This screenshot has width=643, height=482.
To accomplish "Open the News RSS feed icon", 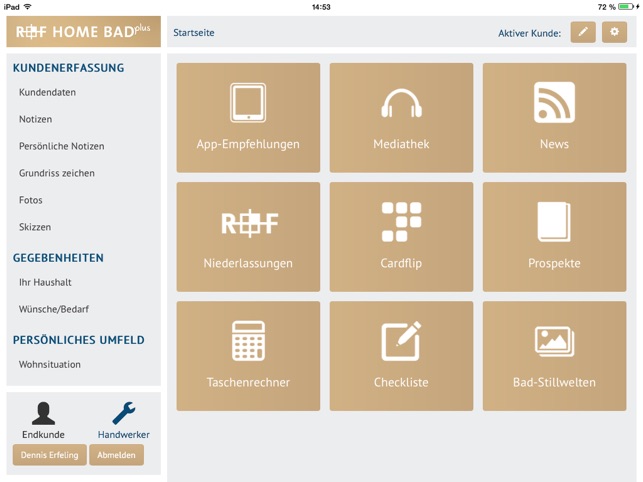I will point(554,102).
